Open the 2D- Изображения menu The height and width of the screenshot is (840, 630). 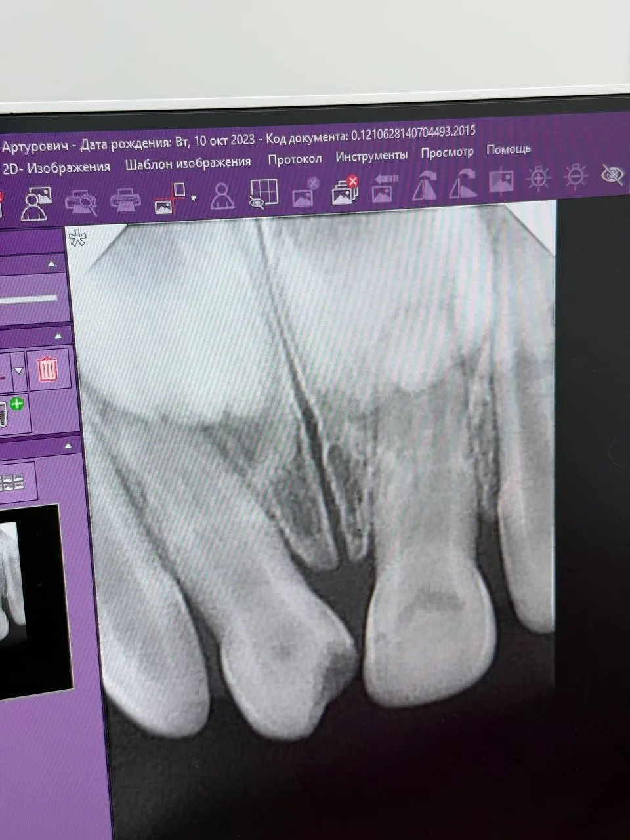click(57, 168)
